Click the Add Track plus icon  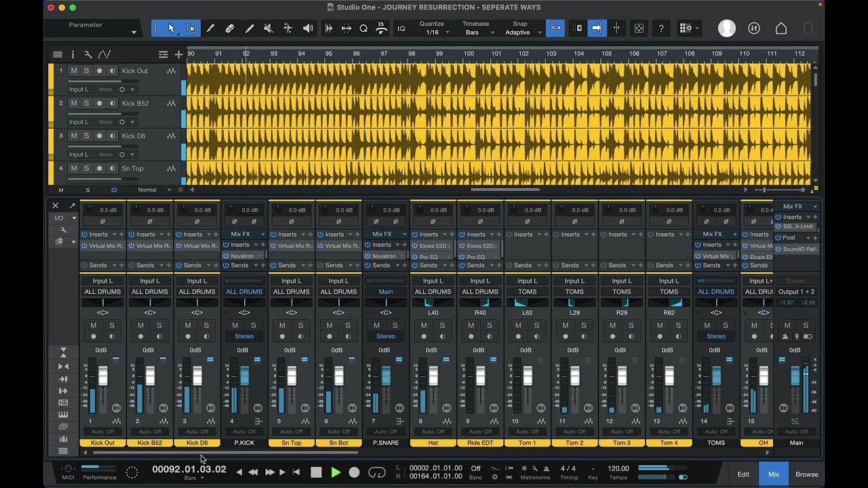(178, 54)
